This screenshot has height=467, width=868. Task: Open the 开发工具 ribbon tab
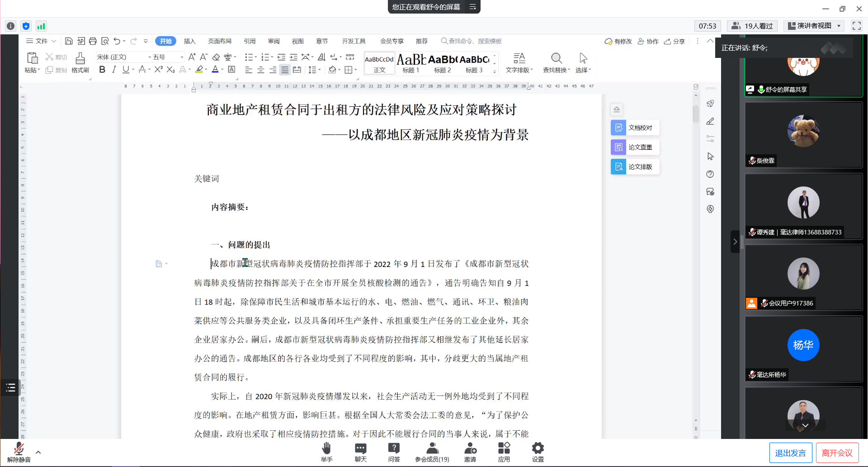(354, 41)
